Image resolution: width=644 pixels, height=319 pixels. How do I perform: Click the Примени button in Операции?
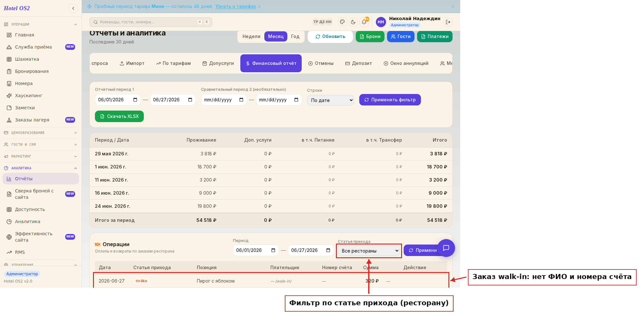pyautogui.click(x=423, y=250)
